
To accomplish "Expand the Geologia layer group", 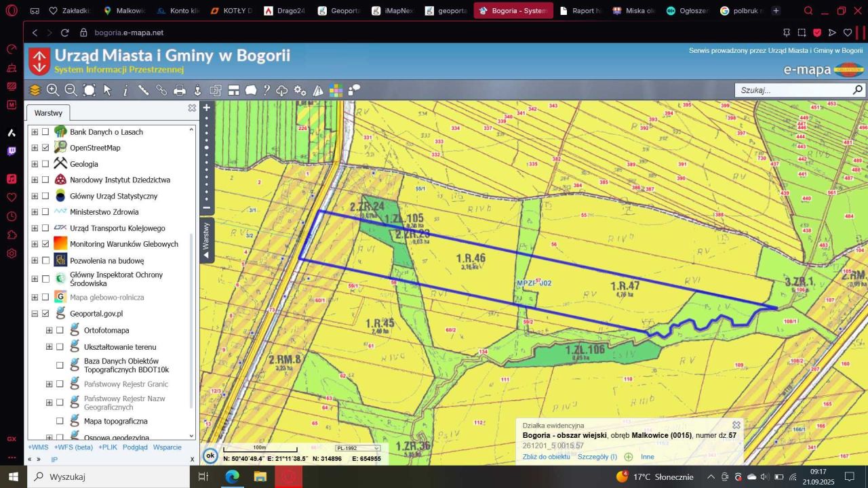I will click(x=35, y=164).
